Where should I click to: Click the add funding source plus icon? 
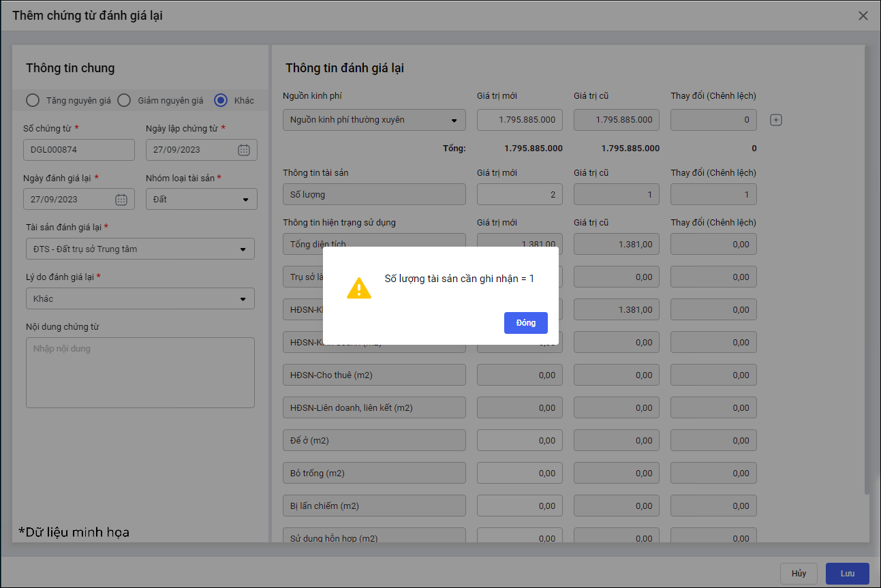coord(775,120)
